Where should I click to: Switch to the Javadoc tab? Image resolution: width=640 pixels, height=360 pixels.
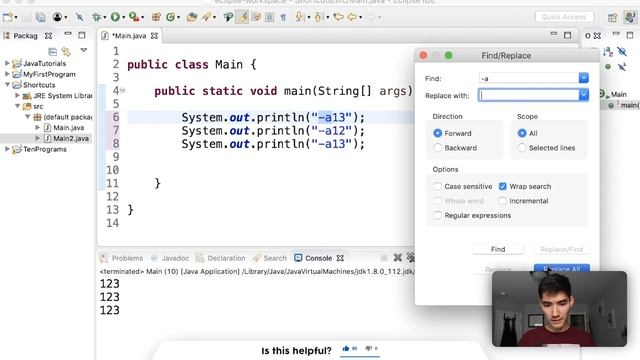click(170, 258)
